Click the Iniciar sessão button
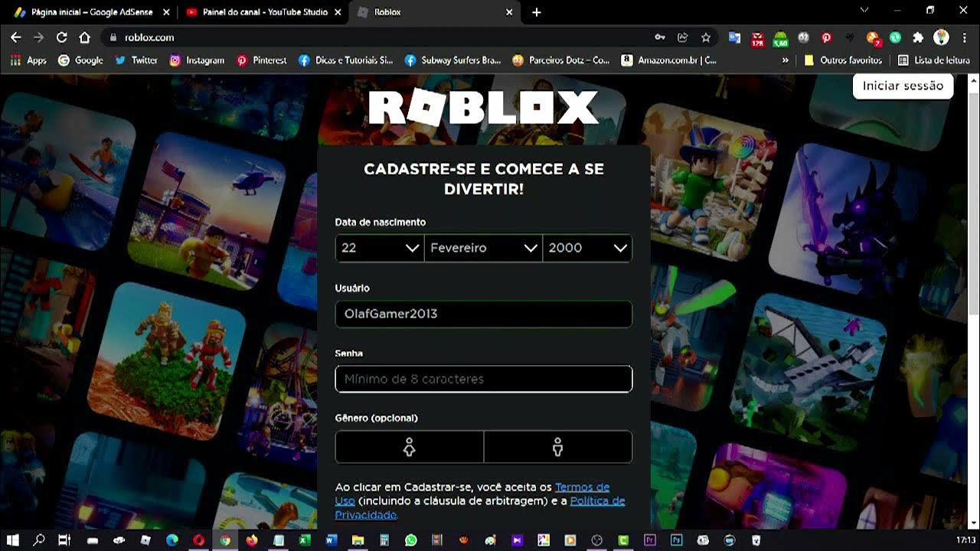 903,86
